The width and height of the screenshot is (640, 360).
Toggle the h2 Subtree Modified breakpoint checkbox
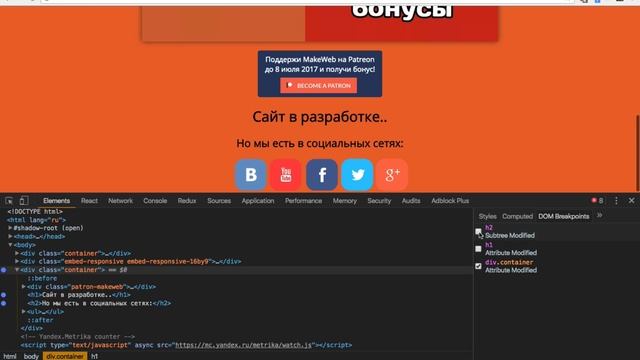tap(478, 231)
